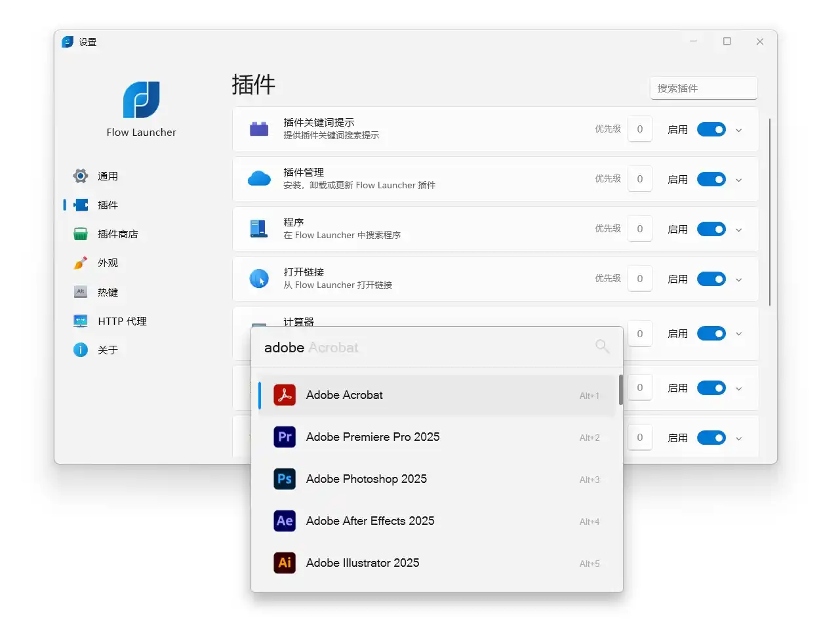Click the launcher results scrollbar
The width and height of the screenshot is (840, 641).
click(x=620, y=390)
